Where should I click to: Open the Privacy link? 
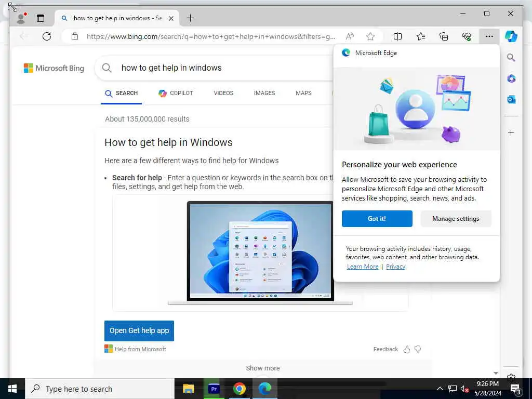[x=395, y=267]
